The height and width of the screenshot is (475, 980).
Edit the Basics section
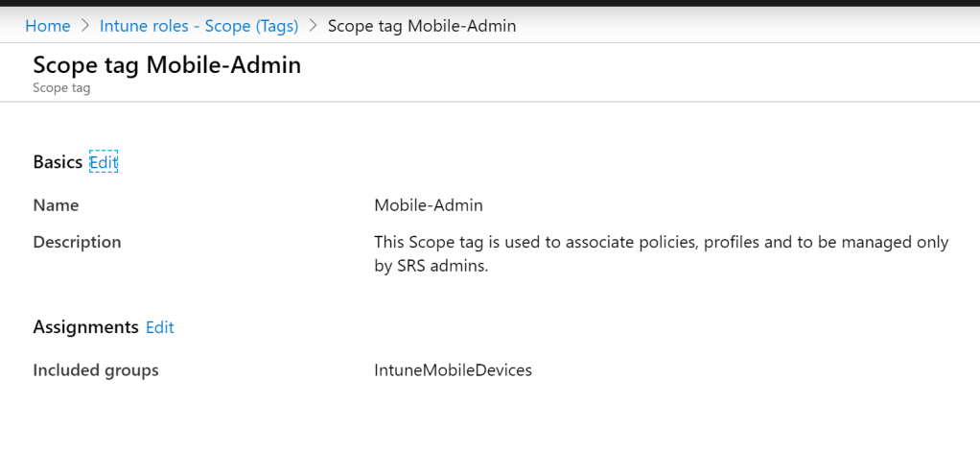104,162
